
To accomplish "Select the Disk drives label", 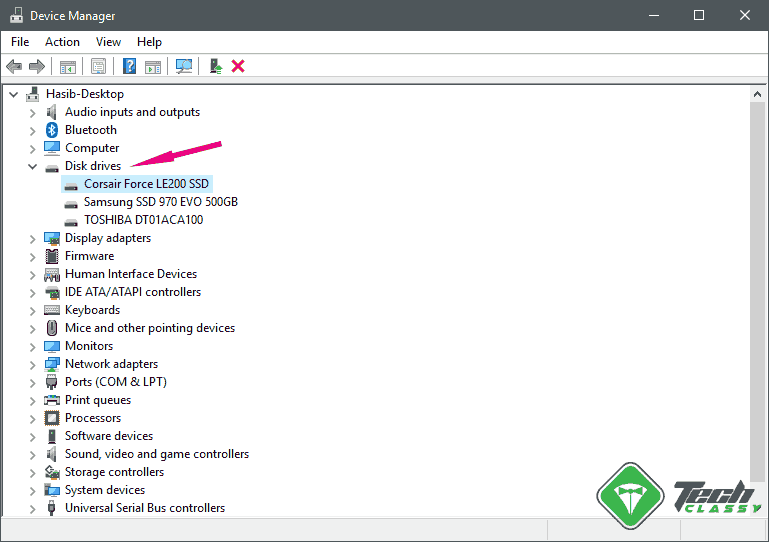I will [93, 166].
